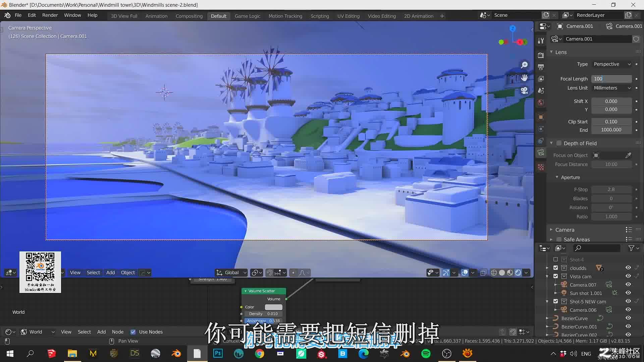Switch to the Scripting workspace tab
Viewport: 644px width, 362px height.
pyautogui.click(x=320, y=16)
